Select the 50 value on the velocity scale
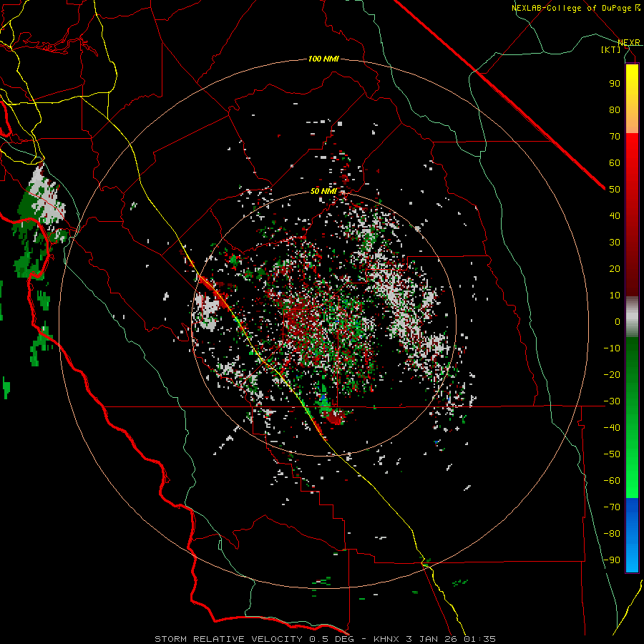644x644 pixels. [615, 190]
